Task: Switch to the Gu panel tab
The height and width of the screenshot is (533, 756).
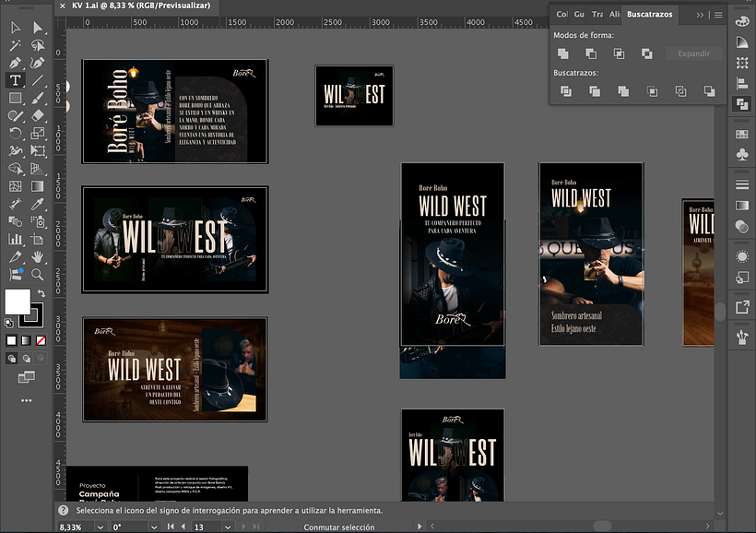Action: [x=579, y=15]
